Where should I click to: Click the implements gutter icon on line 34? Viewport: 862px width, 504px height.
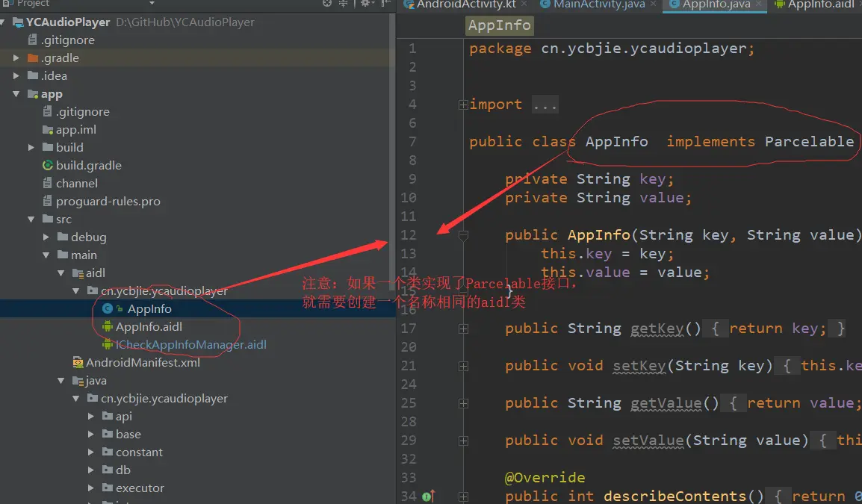coord(429,497)
